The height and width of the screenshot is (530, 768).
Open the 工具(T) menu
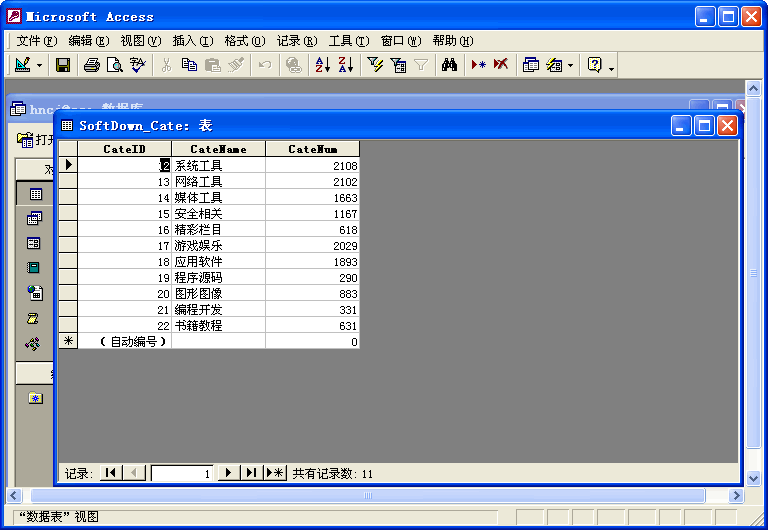click(x=349, y=41)
